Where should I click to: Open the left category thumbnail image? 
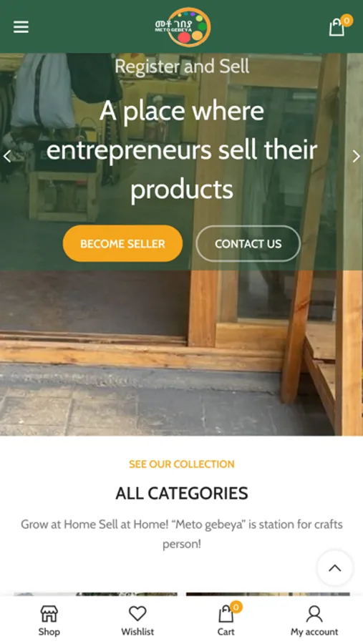pyautogui.click(x=95, y=594)
